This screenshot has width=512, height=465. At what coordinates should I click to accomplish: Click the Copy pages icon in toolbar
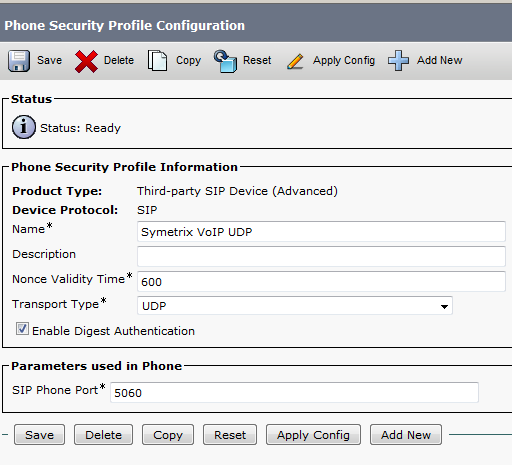pyautogui.click(x=157, y=61)
